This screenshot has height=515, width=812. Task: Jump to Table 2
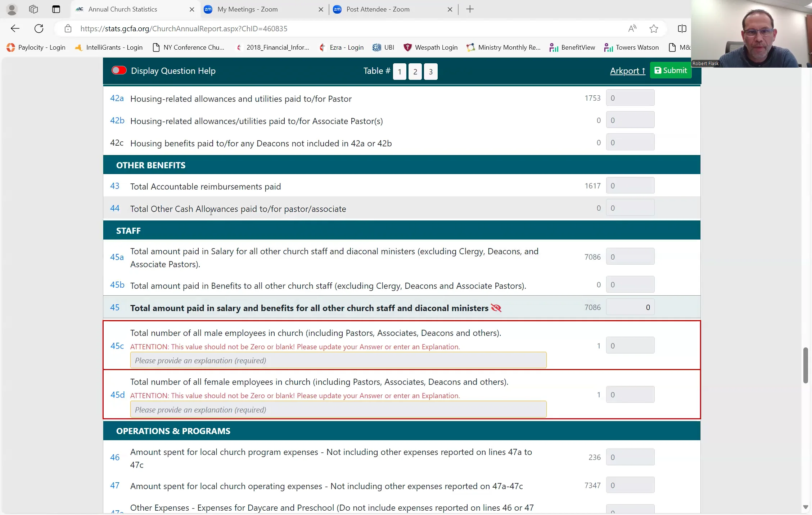point(415,71)
